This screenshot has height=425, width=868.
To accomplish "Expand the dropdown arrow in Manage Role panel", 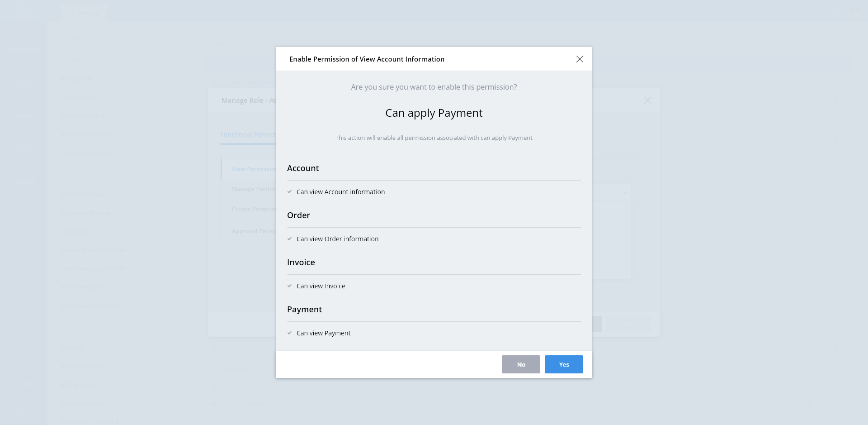I will click(625, 193).
